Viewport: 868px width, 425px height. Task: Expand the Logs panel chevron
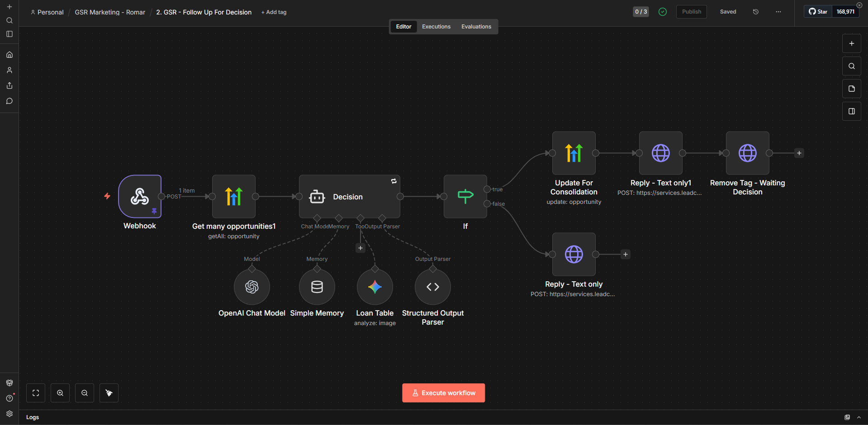point(859,417)
